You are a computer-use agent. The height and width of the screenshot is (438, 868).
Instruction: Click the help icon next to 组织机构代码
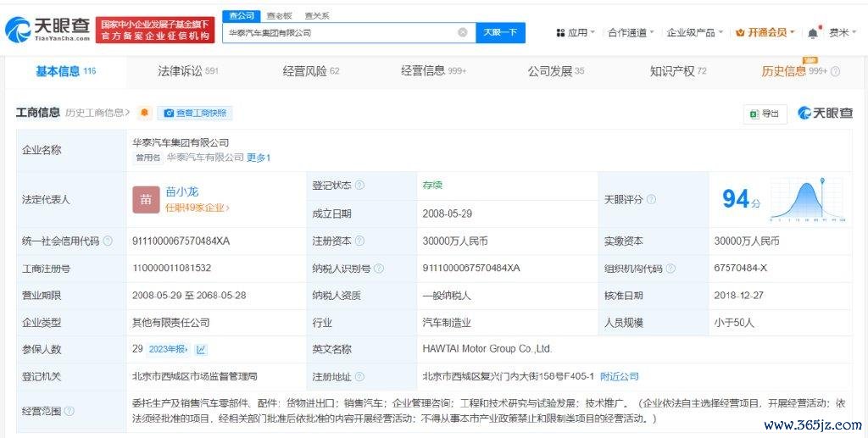670,269
